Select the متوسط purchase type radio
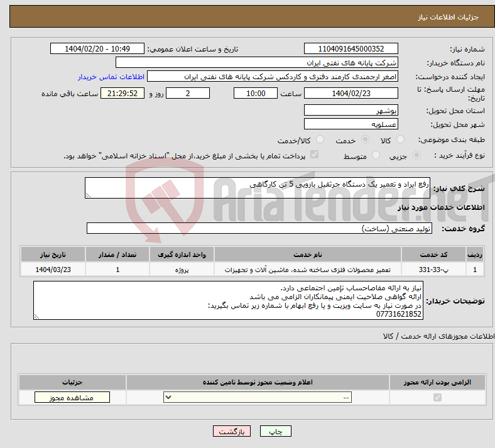Viewport: 495px width, 448px height. [376, 155]
